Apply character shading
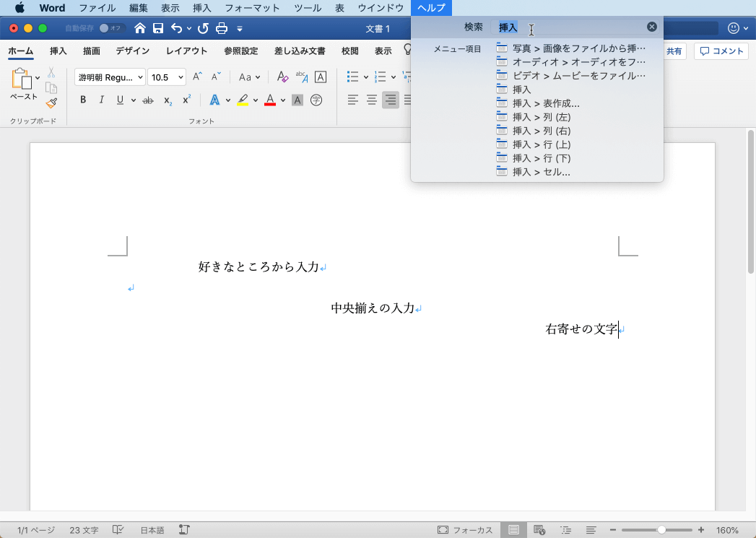Viewport: 756px width, 538px height. (297, 100)
